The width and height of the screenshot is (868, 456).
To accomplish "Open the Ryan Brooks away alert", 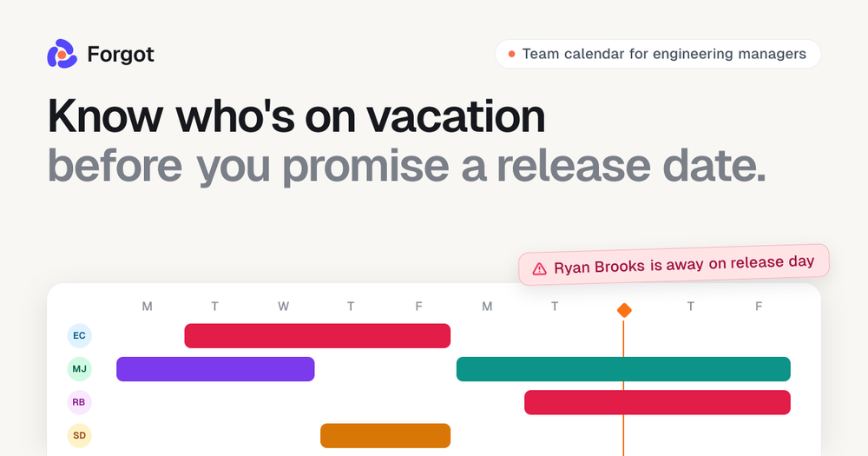I will [x=674, y=265].
